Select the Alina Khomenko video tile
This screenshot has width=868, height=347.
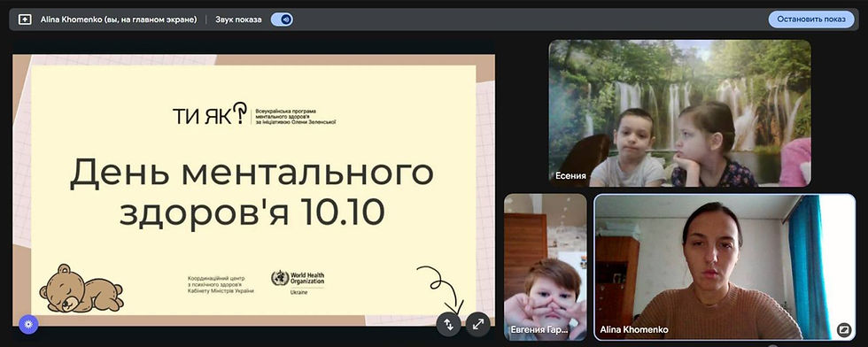point(725,266)
